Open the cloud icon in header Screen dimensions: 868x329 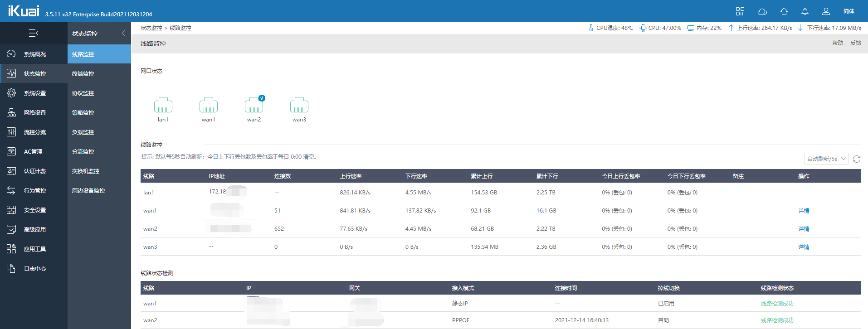click(762, 11)
